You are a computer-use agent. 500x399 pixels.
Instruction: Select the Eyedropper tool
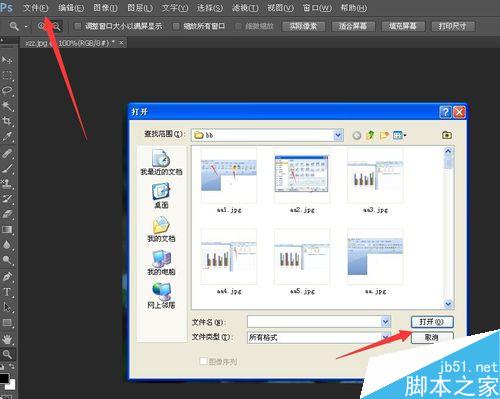pos(7,137)
